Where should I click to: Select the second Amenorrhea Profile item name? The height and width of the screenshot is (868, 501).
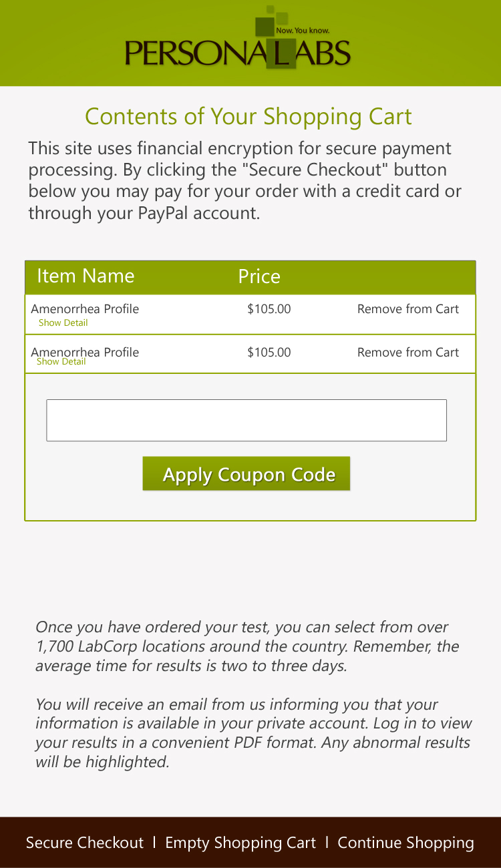[x=85, y=352]
